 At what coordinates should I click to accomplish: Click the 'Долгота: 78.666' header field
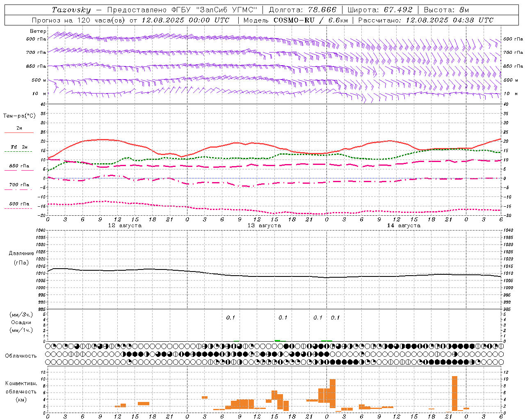click(x=303, y=10)
